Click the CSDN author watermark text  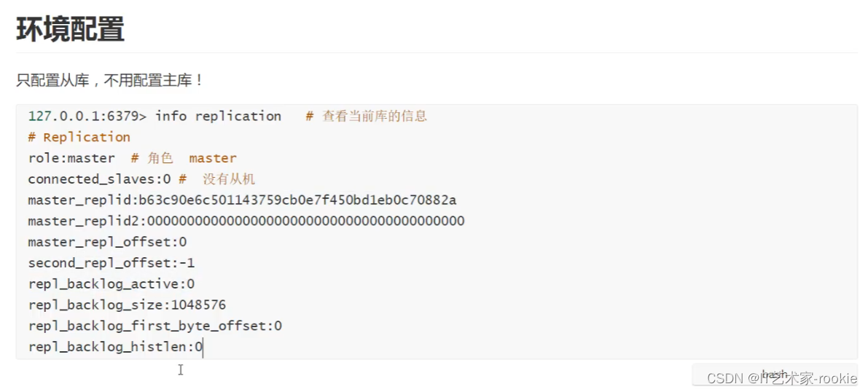pyautogui.click(x=781, y=379)
